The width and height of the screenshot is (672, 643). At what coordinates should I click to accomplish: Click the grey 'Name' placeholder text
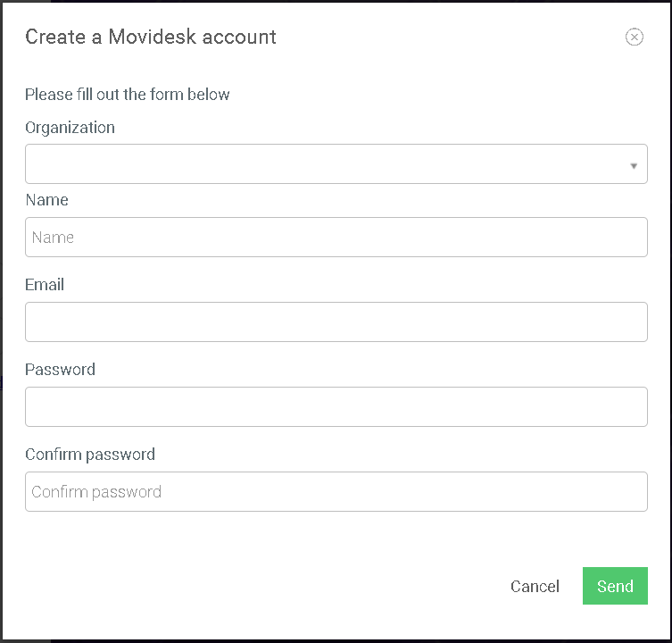coord(53,238)
